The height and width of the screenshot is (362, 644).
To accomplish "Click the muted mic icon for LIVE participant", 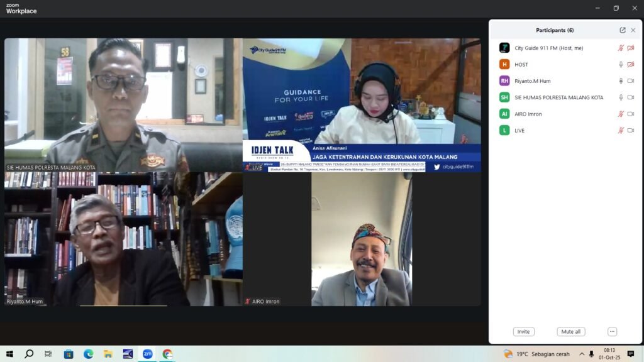I will (x=621, y=131).
